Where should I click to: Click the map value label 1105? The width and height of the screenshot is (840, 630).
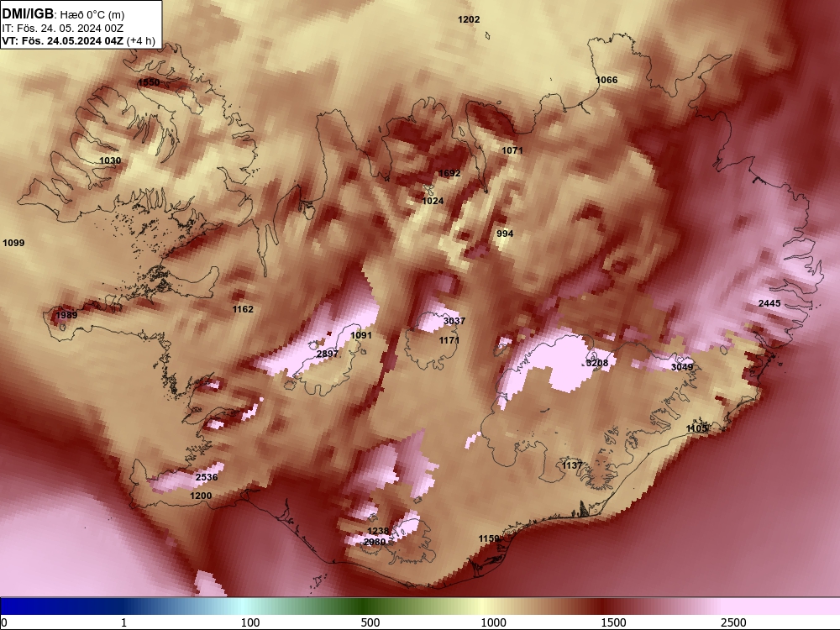click(x=697, y=428)
